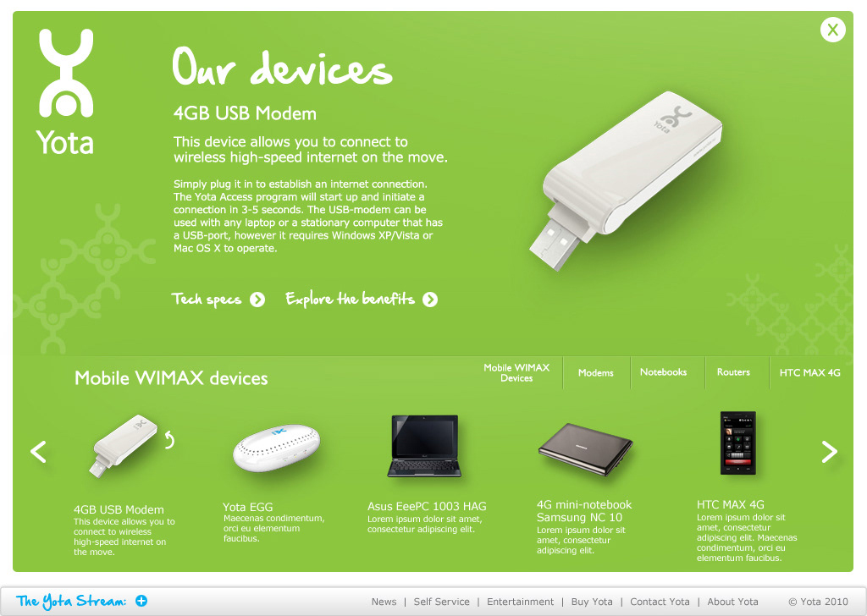Select the Routers tab

point(733,372)
